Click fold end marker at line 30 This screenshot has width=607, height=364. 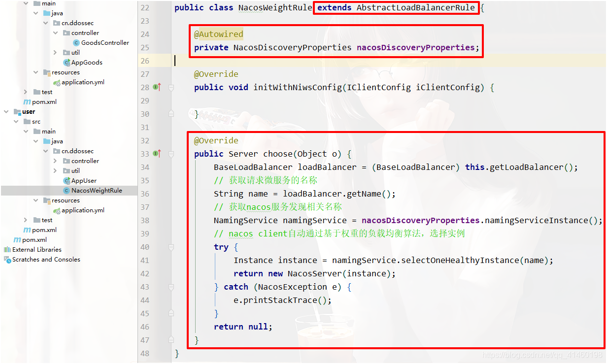(x=171, y=114)
